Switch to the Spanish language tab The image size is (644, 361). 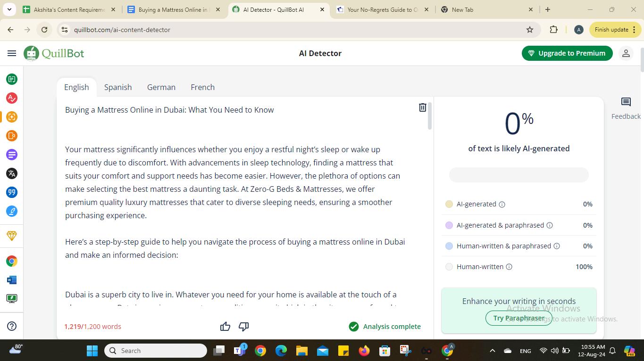click(118, 87)
